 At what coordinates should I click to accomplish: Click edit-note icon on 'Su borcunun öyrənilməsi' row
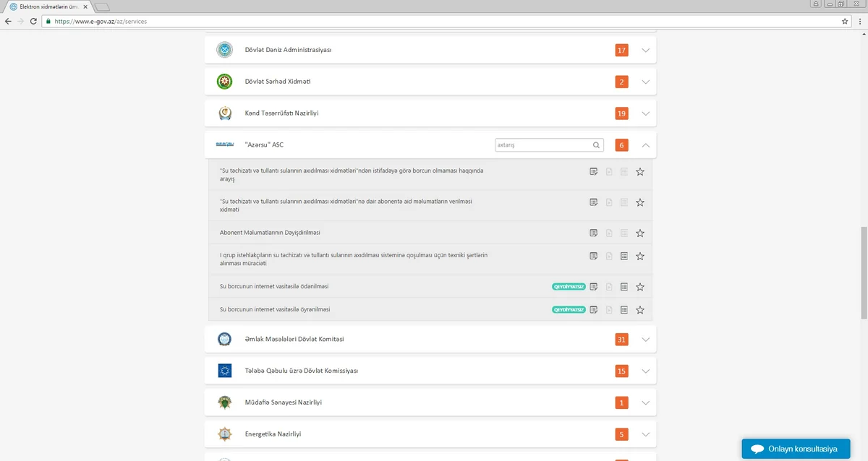593,310
